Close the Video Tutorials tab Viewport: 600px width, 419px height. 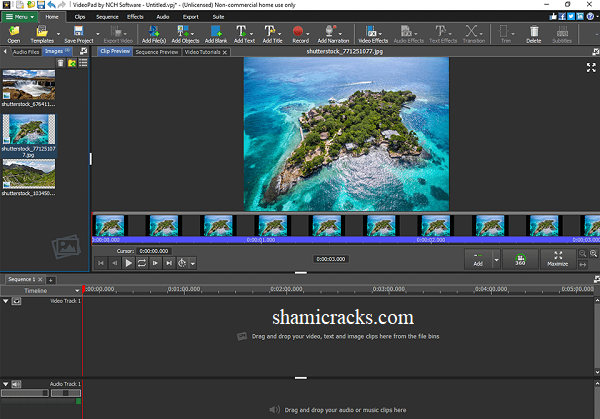[225, 52]
